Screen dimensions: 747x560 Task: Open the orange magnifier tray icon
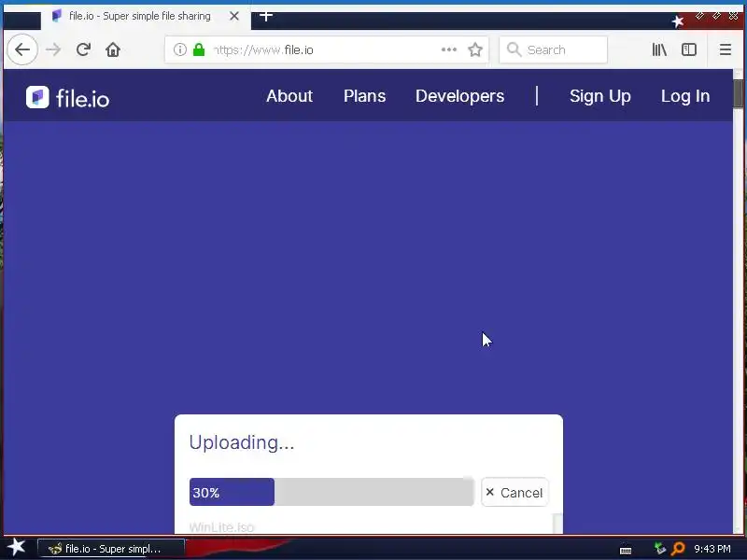click(x=677, y=549)
